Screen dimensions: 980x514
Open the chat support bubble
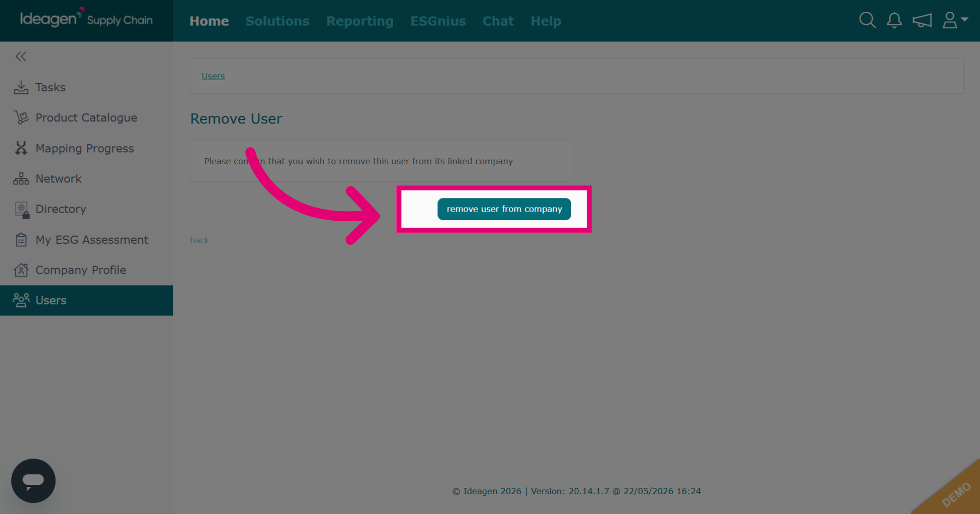(x=33, y=481)
